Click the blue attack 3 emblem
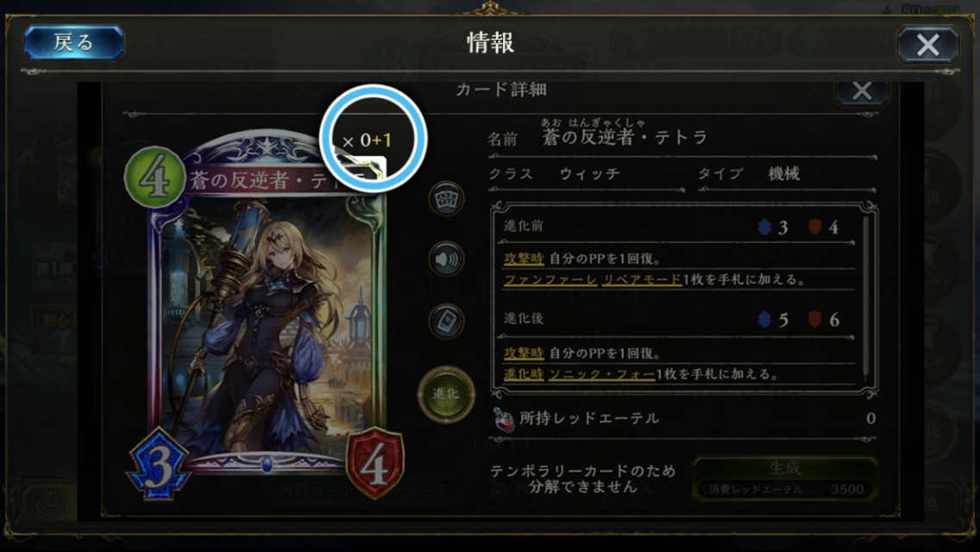 (159, 464)
